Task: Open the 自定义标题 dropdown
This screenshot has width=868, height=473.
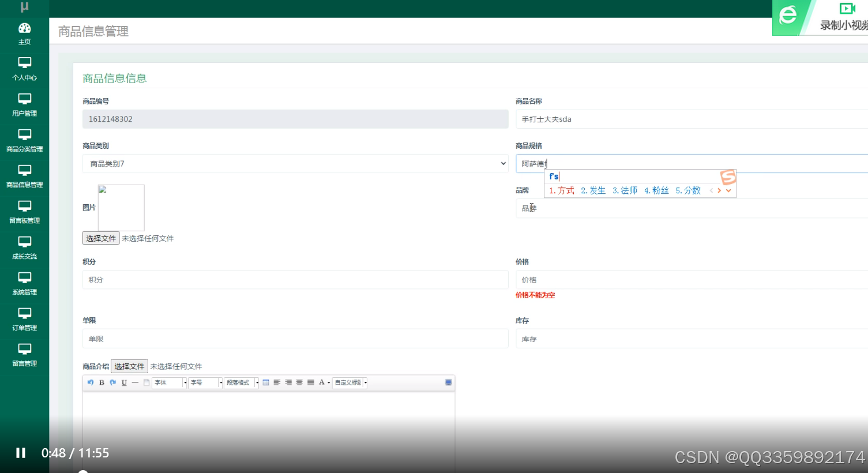Action: tap(350, 382)
